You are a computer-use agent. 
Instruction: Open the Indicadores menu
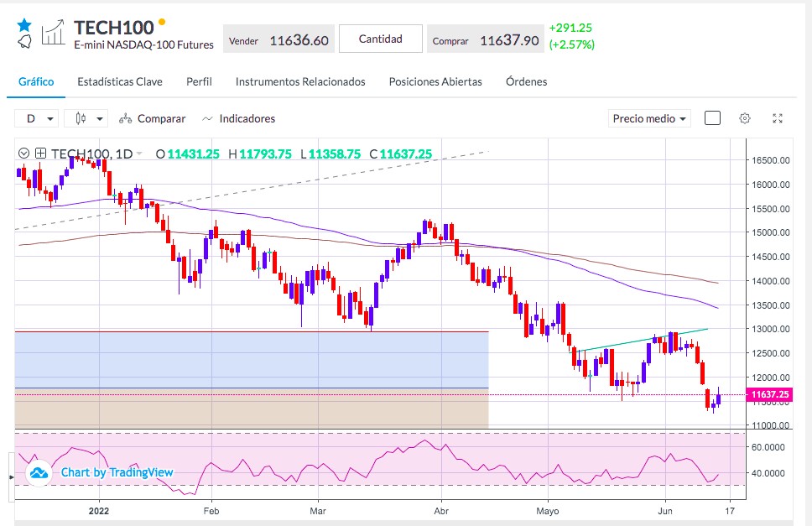tap(239, 118)
